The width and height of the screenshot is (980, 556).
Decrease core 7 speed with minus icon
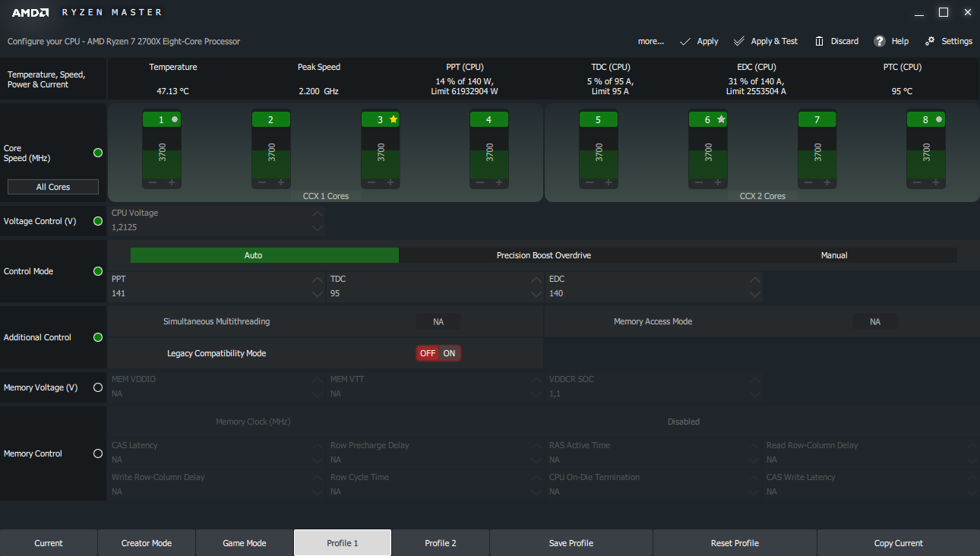808,182
